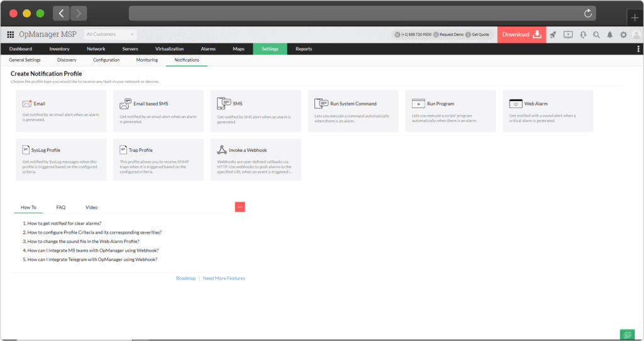This screenshot has width=644, height=341.
Task: Switch to the Configuration tab
Action: click(106, 60)
